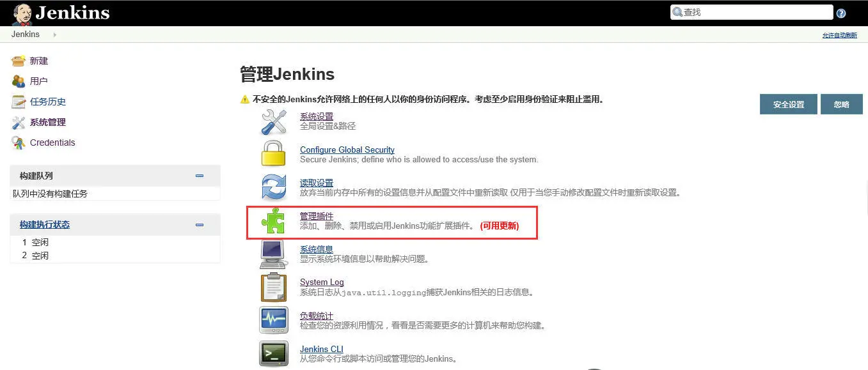Open 新建 in the sidebar

pyautogui.click(x=39, y=61)
